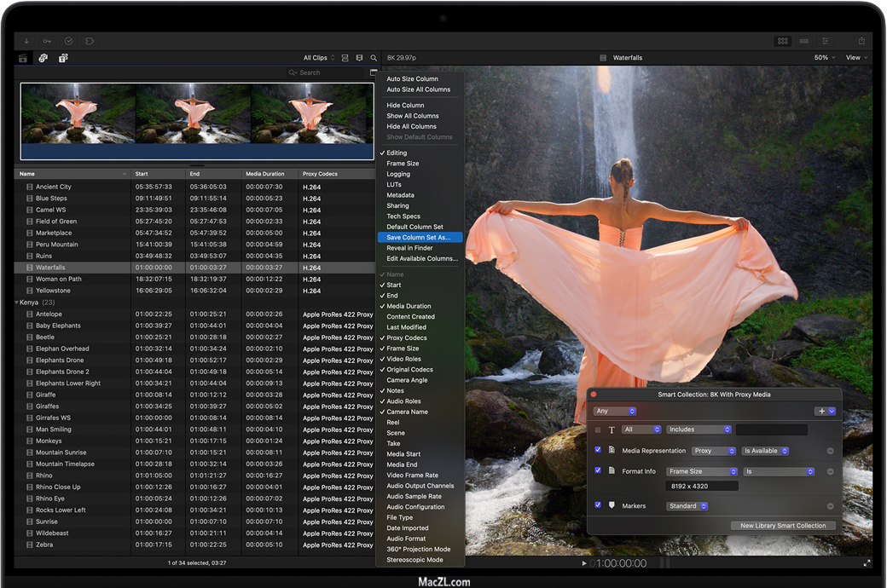Viewport: 887px width, 588px height.
Task: Disable the Format Info rule checkbox
Action: pos(598,470)
